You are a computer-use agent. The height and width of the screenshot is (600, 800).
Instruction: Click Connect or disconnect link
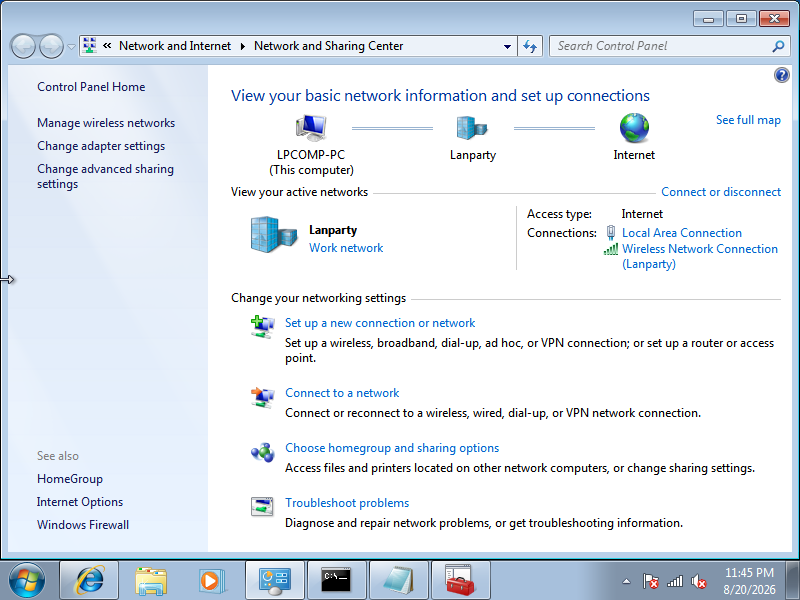(721, 192)
